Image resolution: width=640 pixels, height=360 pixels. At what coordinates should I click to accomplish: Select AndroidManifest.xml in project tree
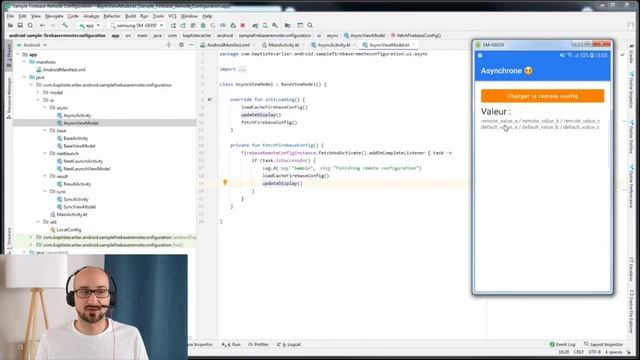64,70
